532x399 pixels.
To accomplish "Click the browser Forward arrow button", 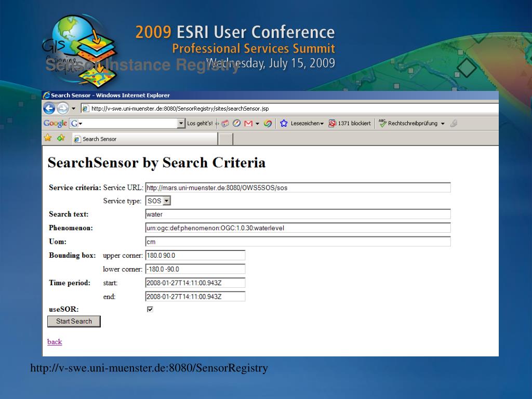I will point(62,109).
